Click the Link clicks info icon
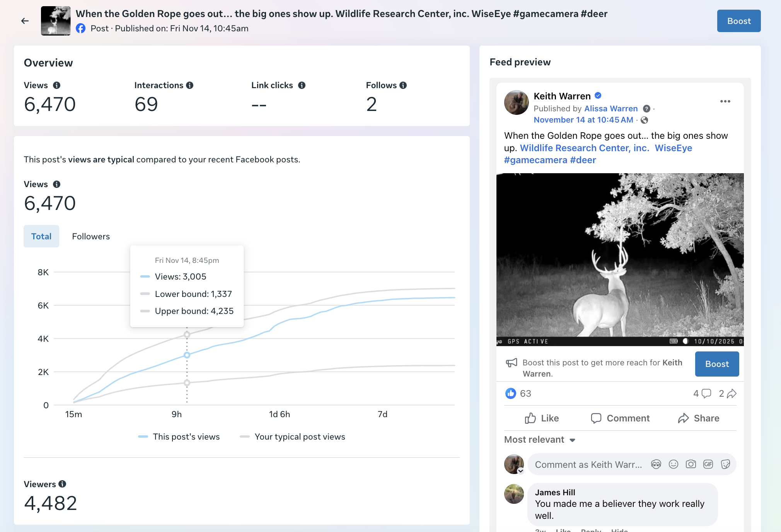The image size is (781, 532). [302, 85]
